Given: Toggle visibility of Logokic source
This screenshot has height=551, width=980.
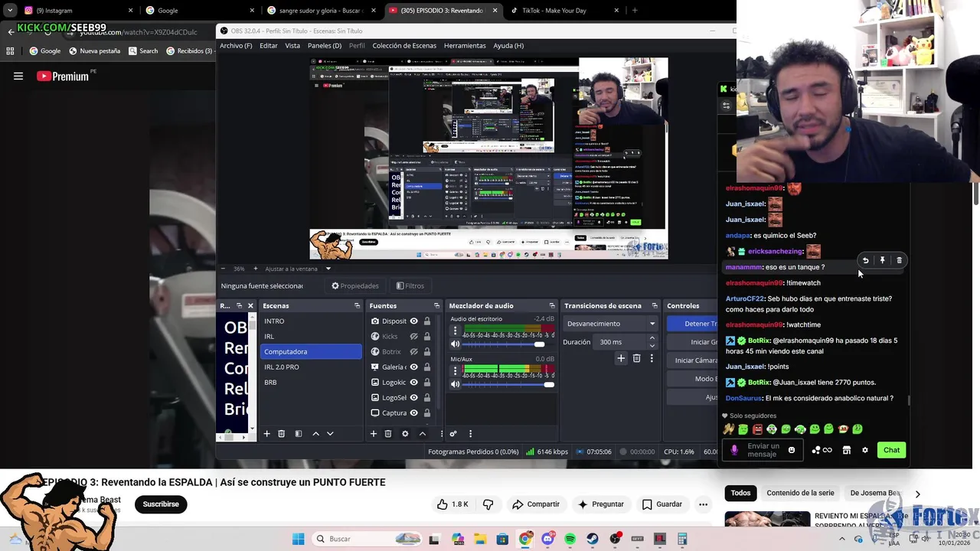Looking at the screenshot, I should (x=413, y=383).
